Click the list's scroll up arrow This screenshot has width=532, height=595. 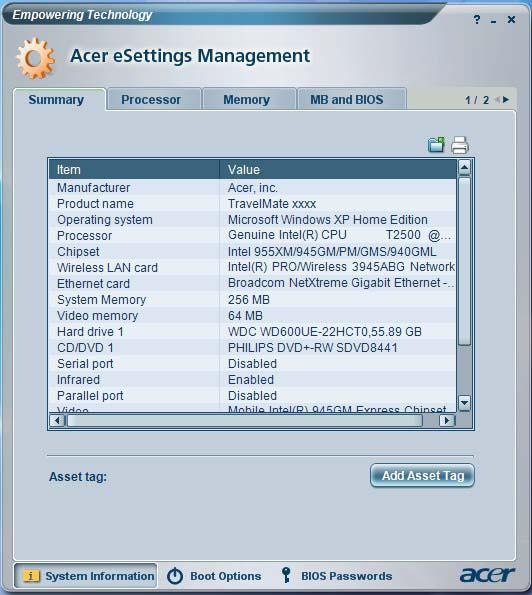coord(464,167)
